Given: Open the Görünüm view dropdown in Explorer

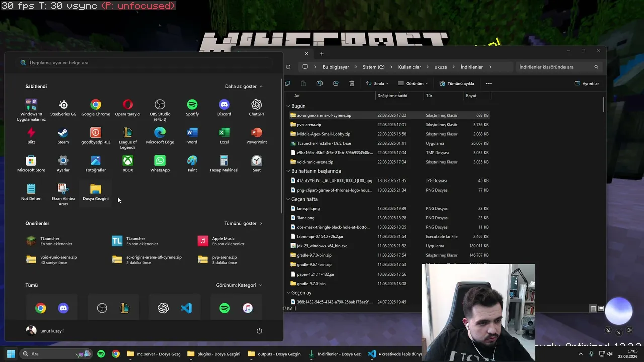Looking at the screenshot, I should pyautogui.click(x=413, y=83).
